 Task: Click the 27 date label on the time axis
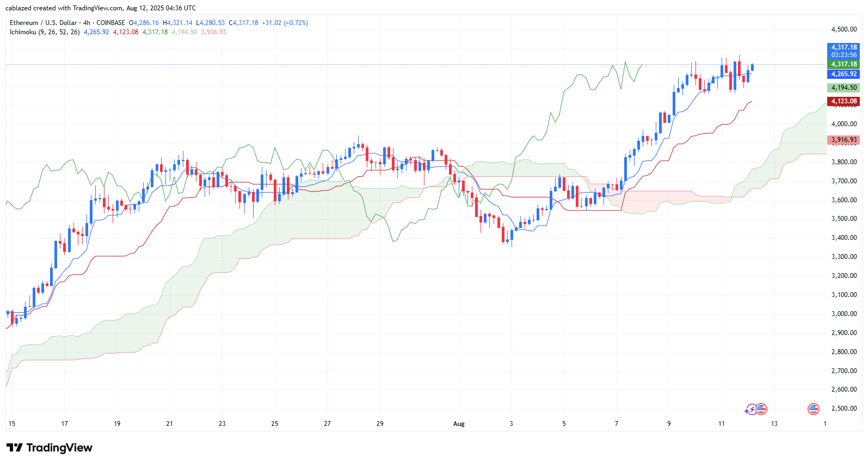(327, 424)
